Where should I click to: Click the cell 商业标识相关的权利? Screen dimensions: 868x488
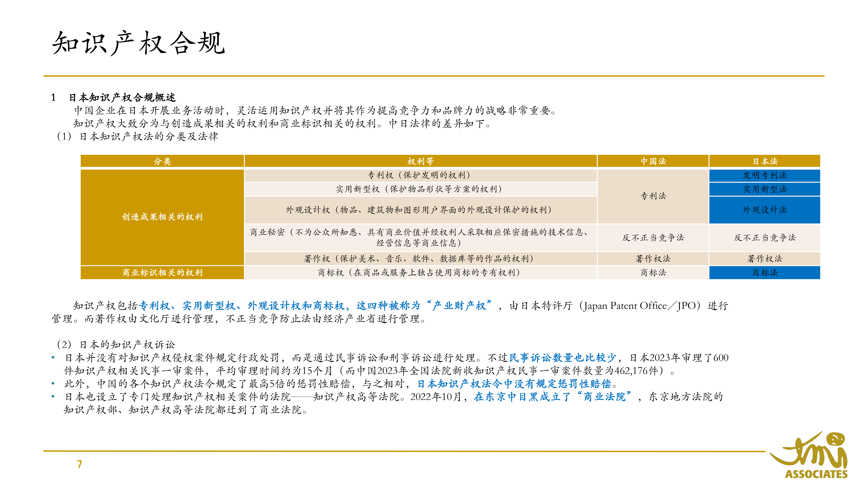[162, 272]
